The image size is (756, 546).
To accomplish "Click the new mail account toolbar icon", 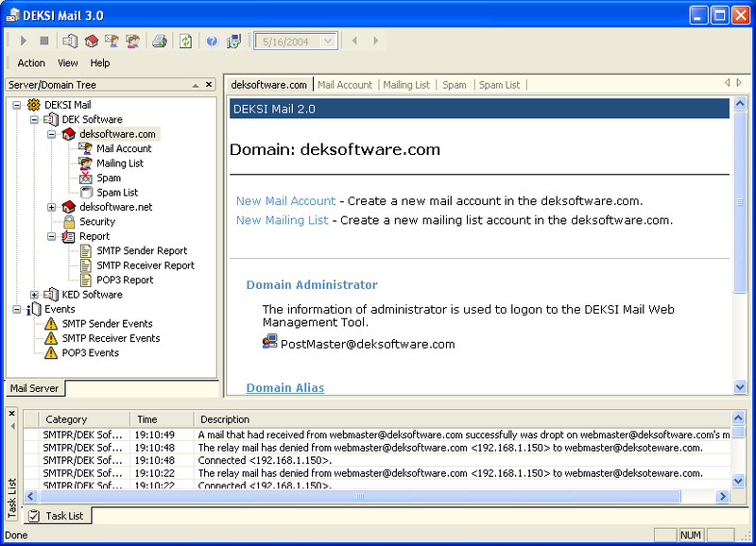I will coord(112,41).
